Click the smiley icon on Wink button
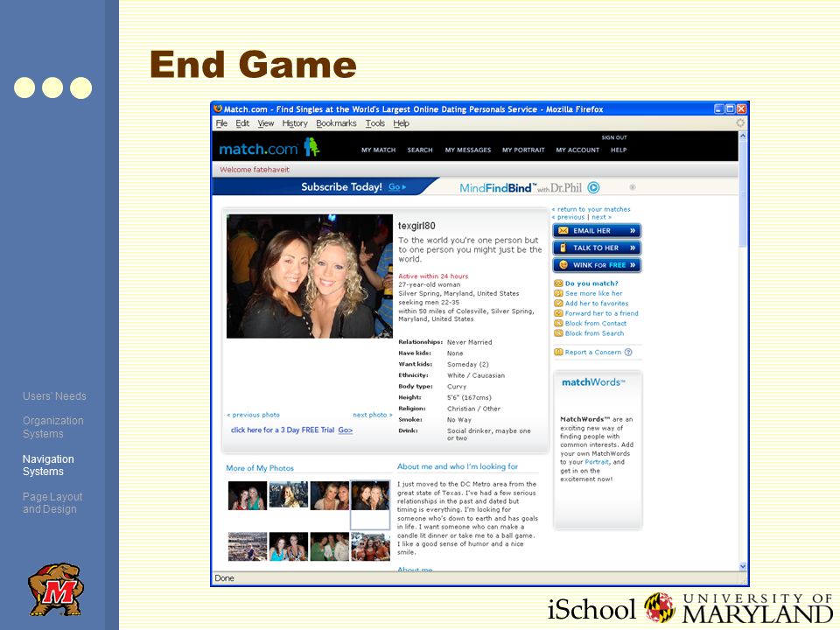This screenshot has height=630, width=840. tap(563, 265)
